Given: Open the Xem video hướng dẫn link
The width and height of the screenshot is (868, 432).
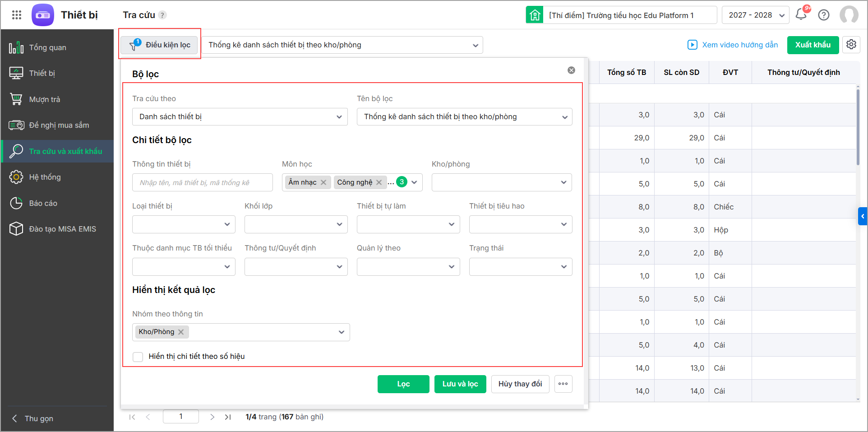Looking at the screenshot, I should [733, 45].
